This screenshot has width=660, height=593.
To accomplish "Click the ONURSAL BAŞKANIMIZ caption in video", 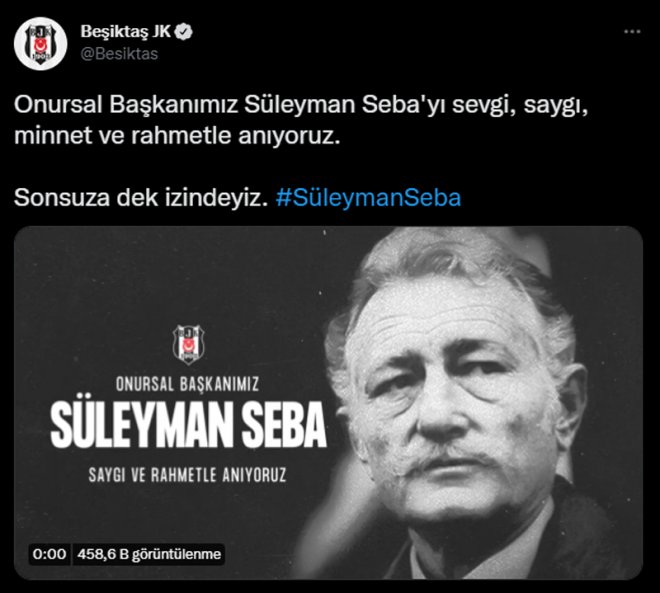I will (x=187, y=384).
